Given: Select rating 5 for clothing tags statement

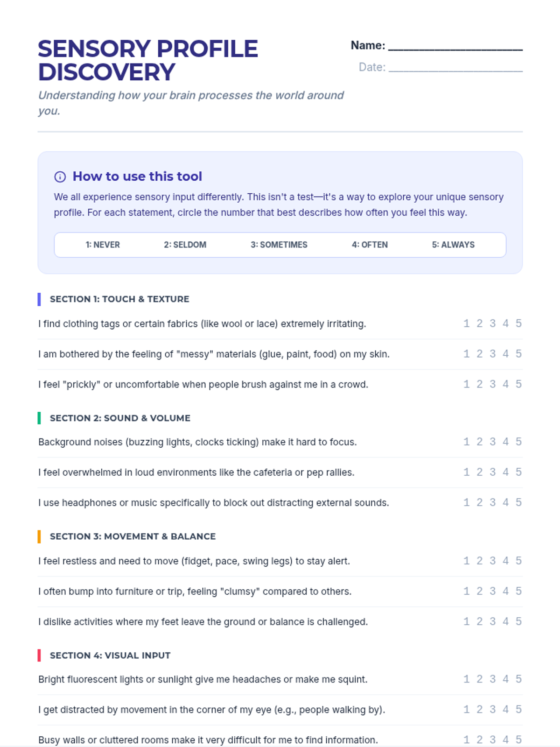Looking at the screenshot, I should pyautogui.click(x=518, y=324).
